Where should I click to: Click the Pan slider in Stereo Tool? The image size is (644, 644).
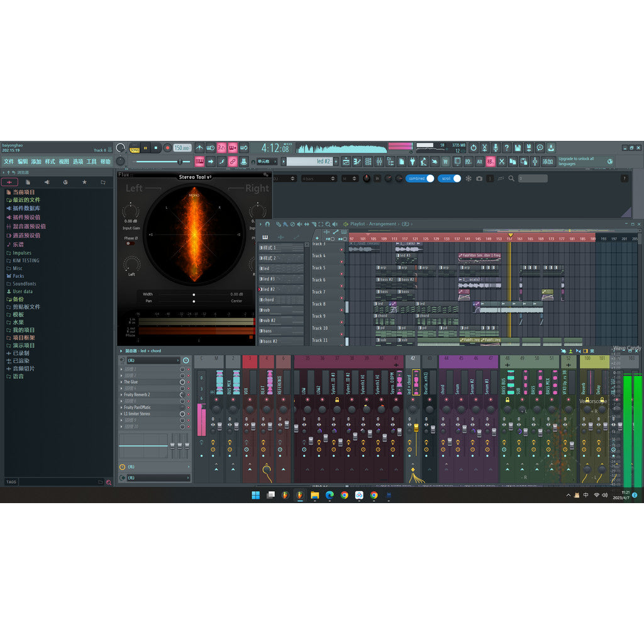(x=194, y=301)
